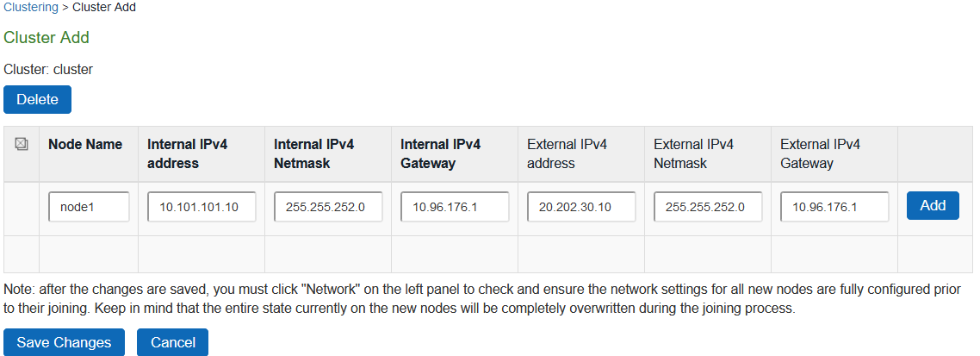This screenshot has width=980, height=356.
Task: Click the External IPv4 address column header
Action: tap(567, 154)
